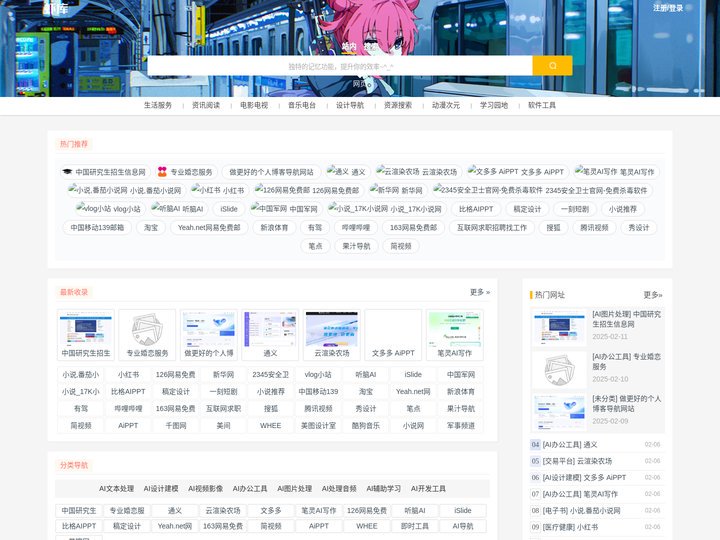Viewport: 720px width, 540px height.
Task: Open 通义 thumbnail card in 最新收录
Action: point(270,335)
